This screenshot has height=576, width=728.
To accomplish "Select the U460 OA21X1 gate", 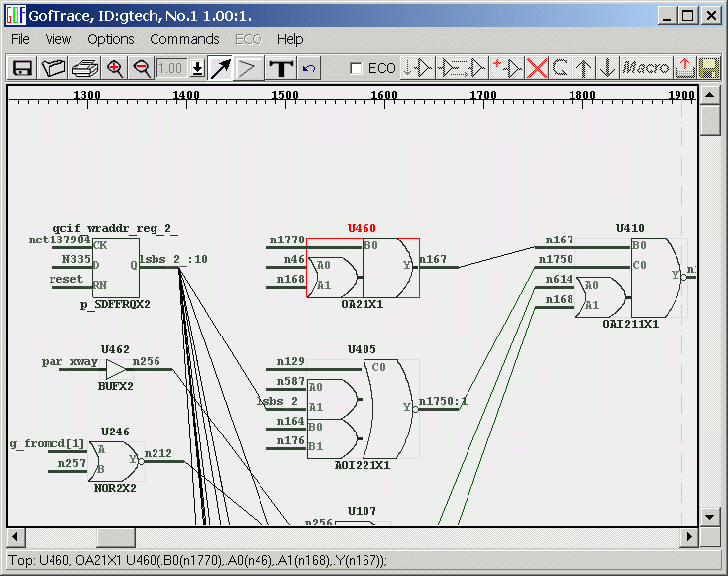I will [363, 266].
